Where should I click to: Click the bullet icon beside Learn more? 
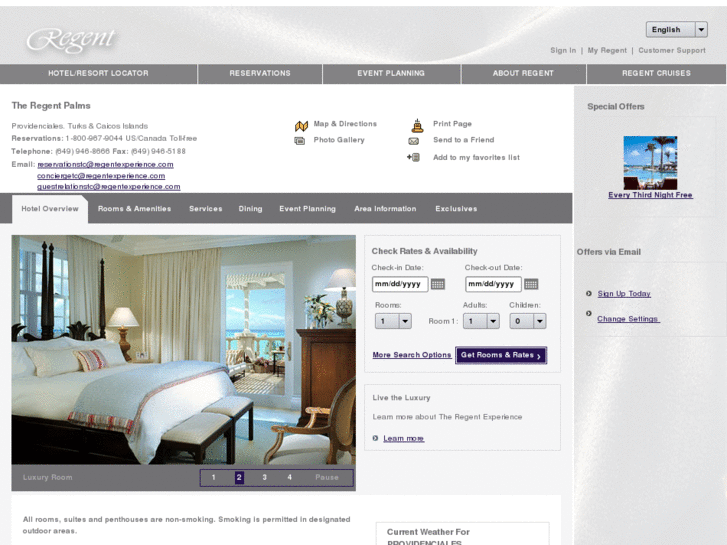click(x=375, y=438)
